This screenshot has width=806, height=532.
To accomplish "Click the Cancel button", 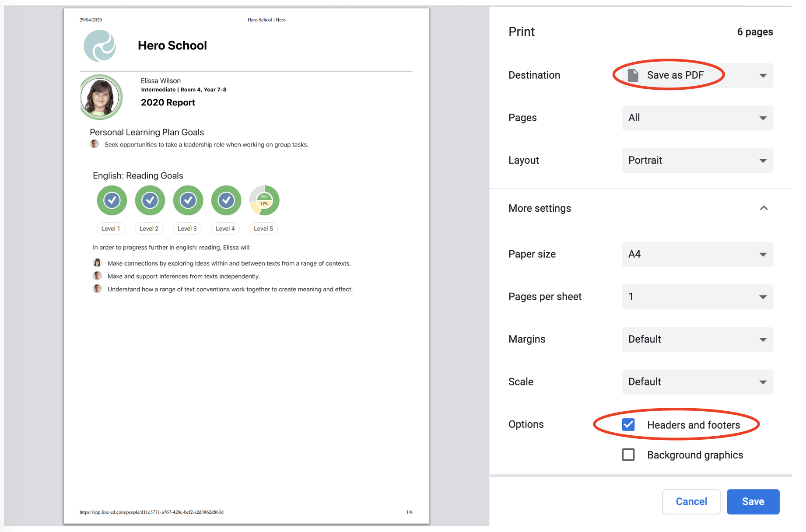I will pyautogui.click(x=691, y=501).
